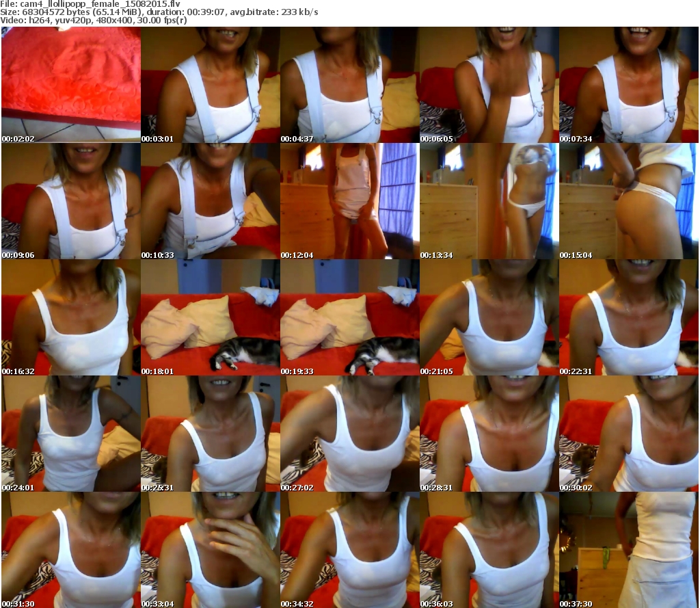700x608 pixels.
Task: Select the frame marked 00:06:05
Action: [x=489, y=85]
